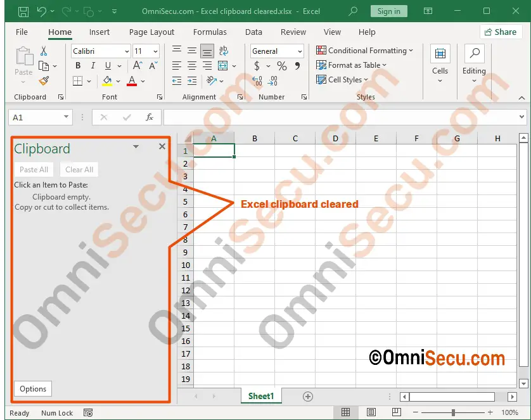531x420 pixels.
Task: Switch to the Data tab
Action: click(253, 32)
